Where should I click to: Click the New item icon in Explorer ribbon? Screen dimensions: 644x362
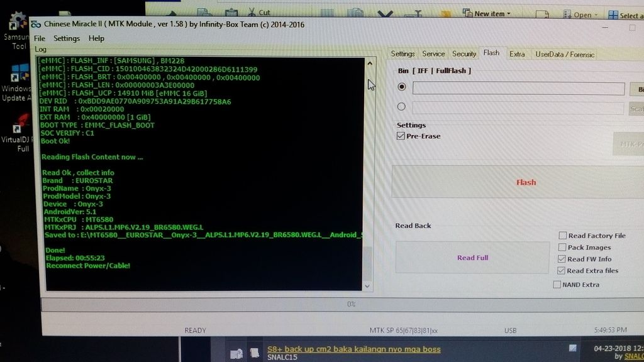tap(467, 13)
